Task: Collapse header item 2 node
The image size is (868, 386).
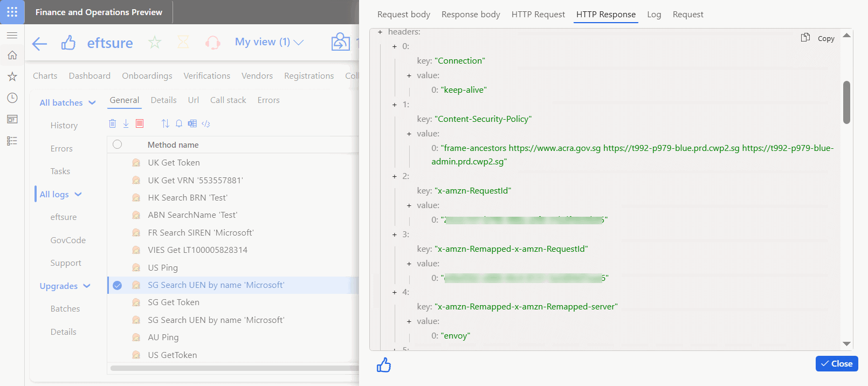Action: (x=395, y=176)
